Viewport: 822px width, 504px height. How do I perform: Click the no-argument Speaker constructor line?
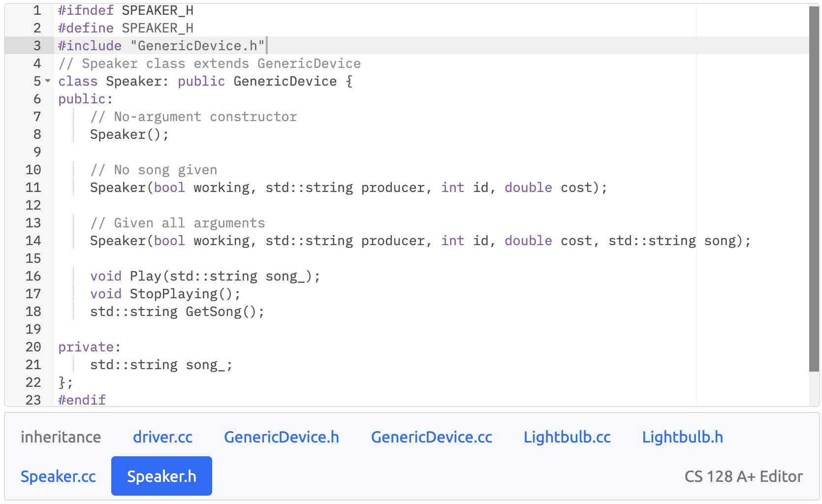(x=129, y=134)
